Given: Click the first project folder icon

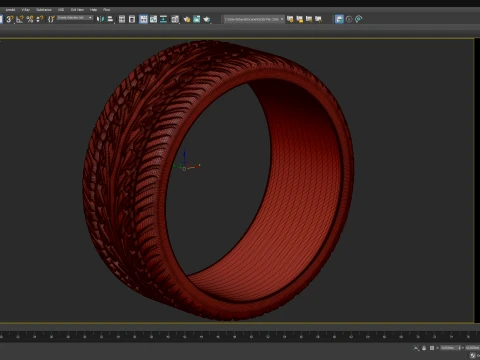Looking at the screenshot, I should pyautogui.click(x=290, y=19).
